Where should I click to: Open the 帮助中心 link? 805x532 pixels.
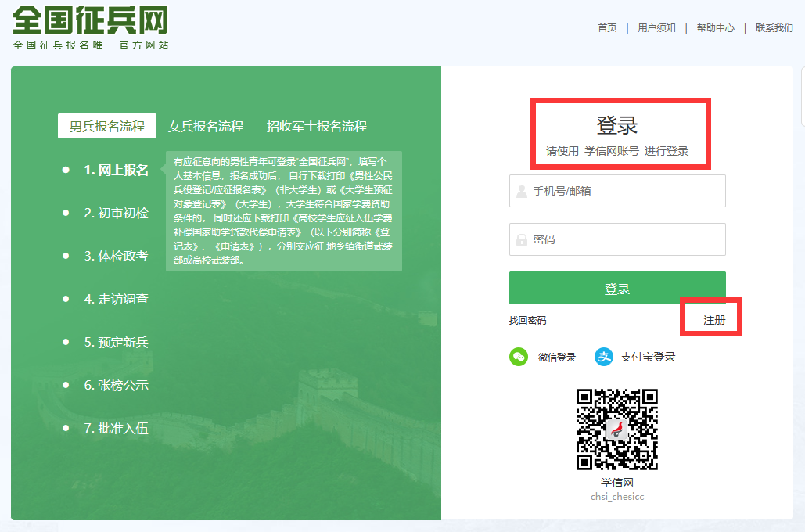[716, 27]
